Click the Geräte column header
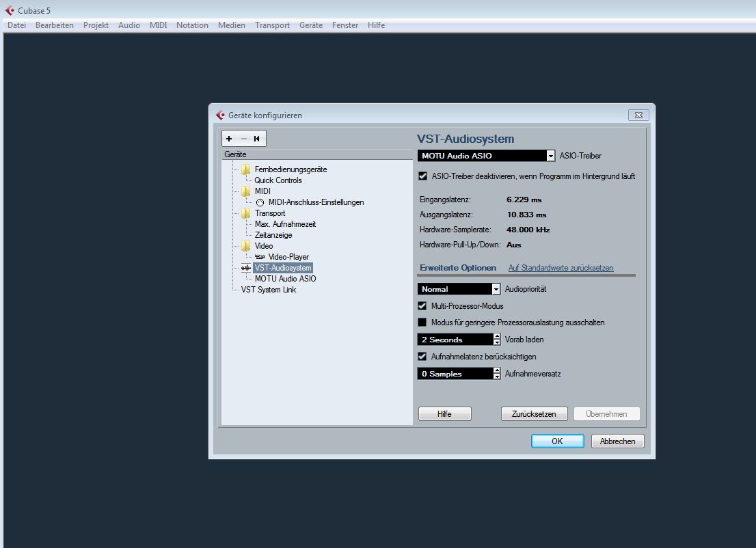The width and height of the screenshot is (756, 548). coord(316,154)
